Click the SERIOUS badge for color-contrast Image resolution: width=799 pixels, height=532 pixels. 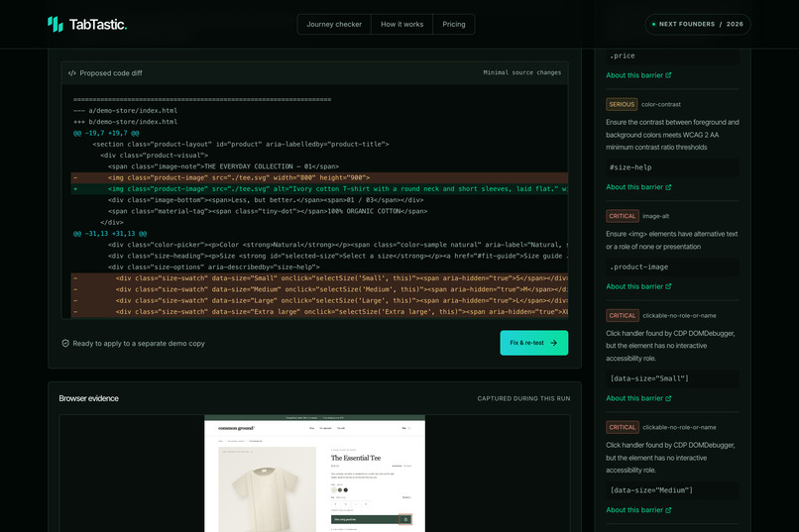[x=622, y=104]
